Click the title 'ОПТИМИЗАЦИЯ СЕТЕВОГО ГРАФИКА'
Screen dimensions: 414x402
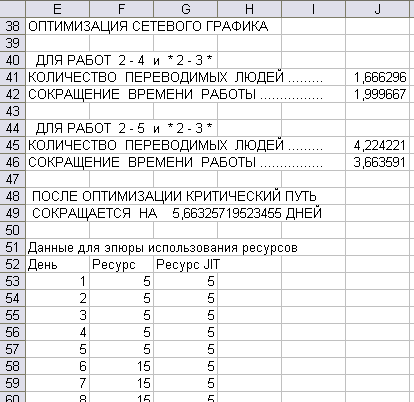click(148, 26)
